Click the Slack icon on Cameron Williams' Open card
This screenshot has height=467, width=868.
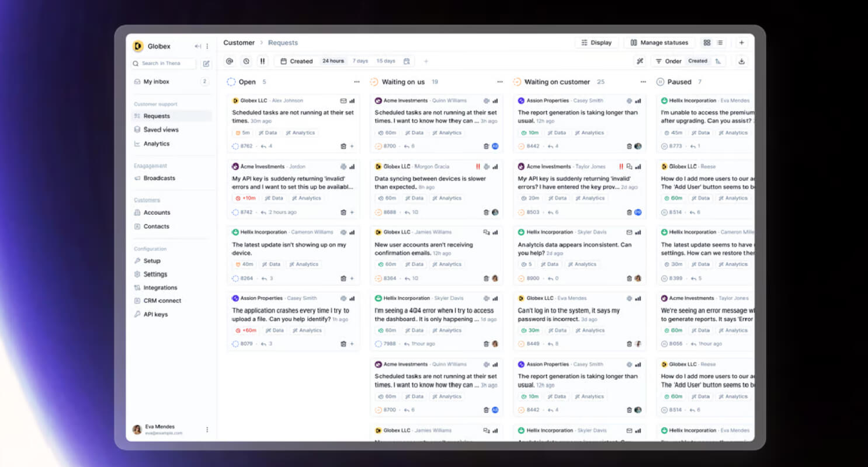[343, 232]
